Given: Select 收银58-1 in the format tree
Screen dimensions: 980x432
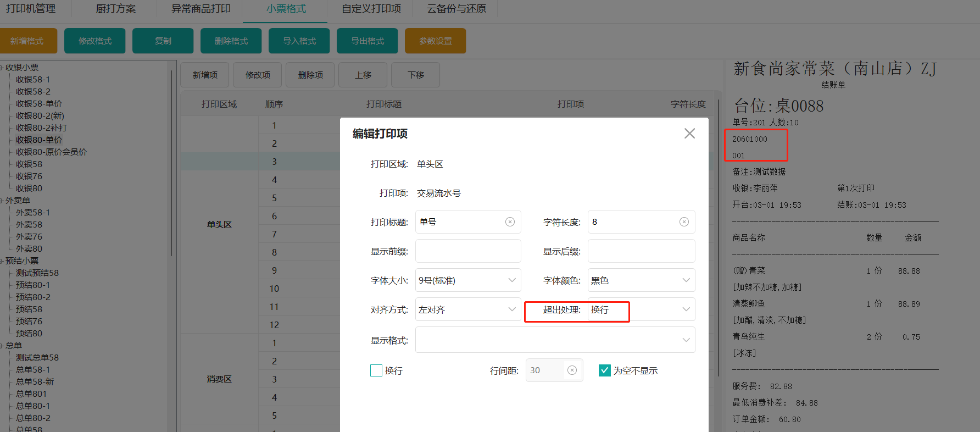Looking at the screenshot, I should pos(33,80).
